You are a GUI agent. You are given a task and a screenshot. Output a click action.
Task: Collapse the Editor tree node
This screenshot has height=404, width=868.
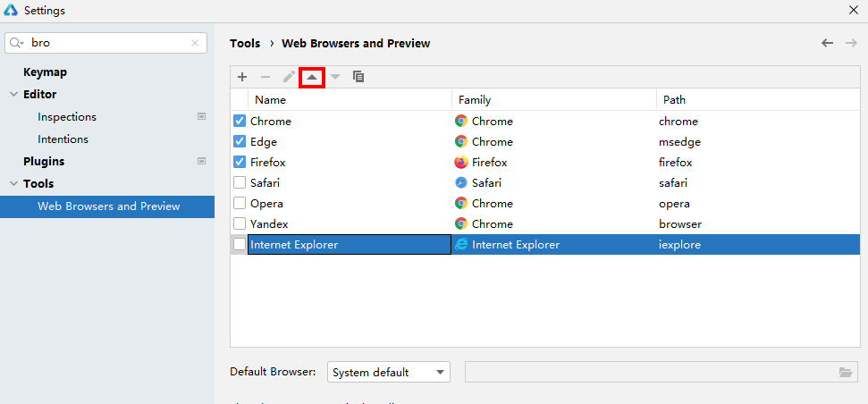(13, 95)
